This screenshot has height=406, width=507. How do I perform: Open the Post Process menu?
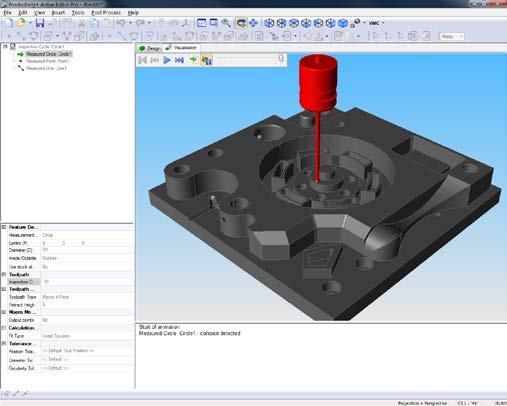[106, 13]
